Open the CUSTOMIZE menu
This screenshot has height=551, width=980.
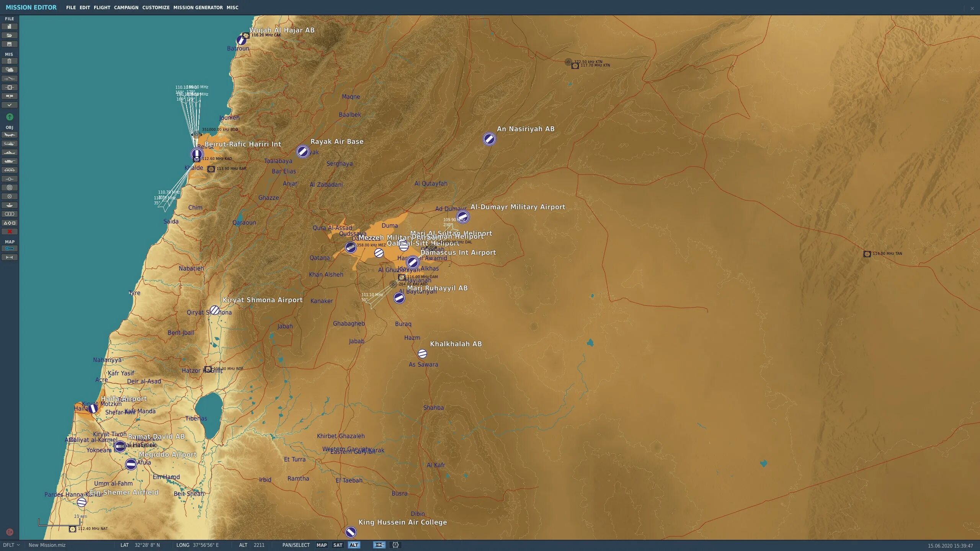tap(156, 7)
